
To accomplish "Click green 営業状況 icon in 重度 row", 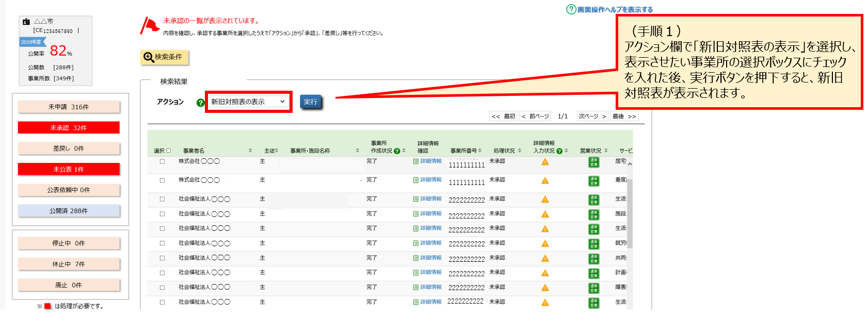I will 594,181.
